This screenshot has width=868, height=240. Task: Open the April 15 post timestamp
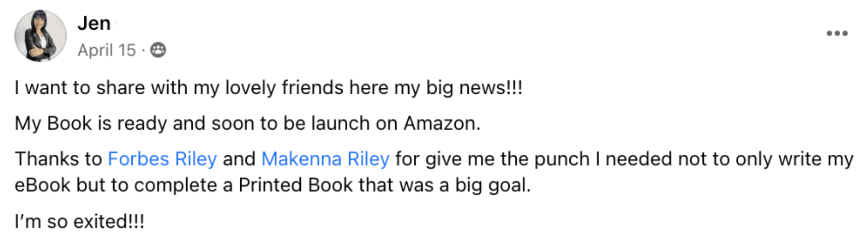coord(106,50)
